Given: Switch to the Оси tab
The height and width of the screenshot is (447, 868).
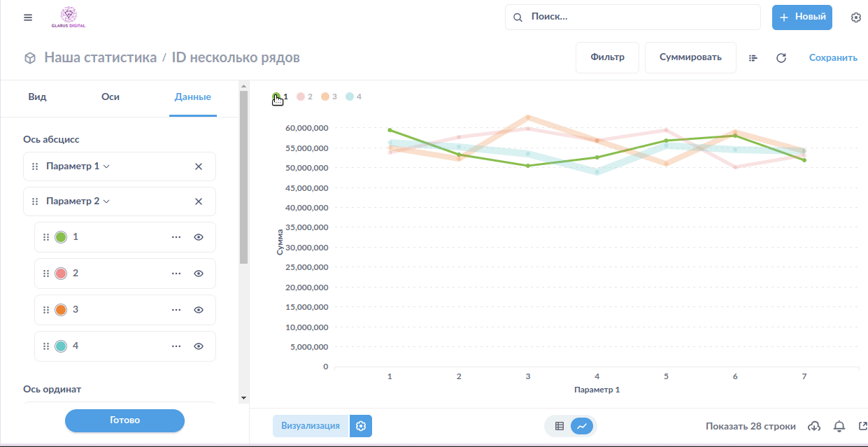Looking at the screenshot, I should pyautogui.click(x=111, y=97).
